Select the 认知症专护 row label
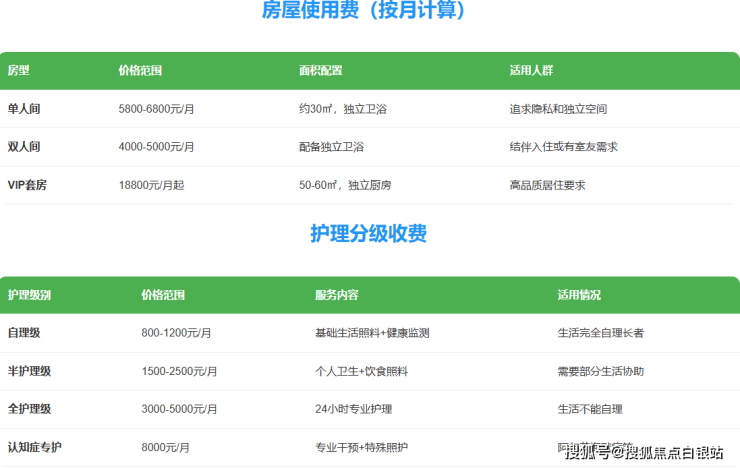Screen dimensions: 740x468 pos(34,447)
